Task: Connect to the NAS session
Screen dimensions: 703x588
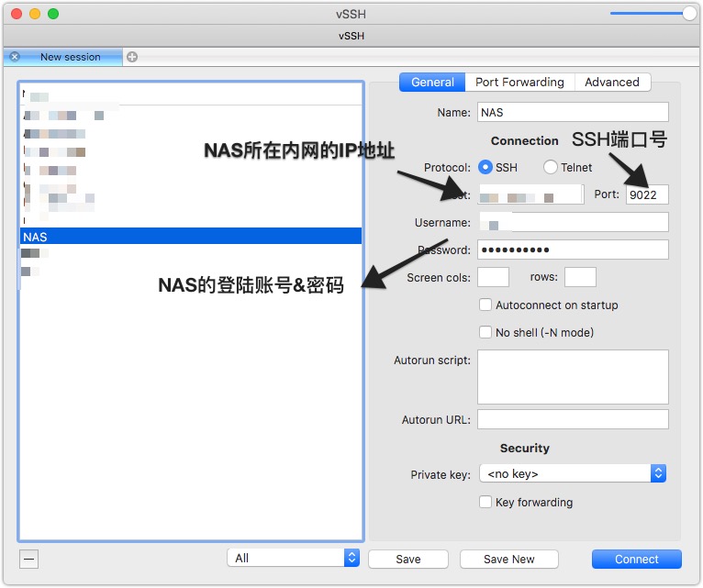Action: [x=637, y=559]
